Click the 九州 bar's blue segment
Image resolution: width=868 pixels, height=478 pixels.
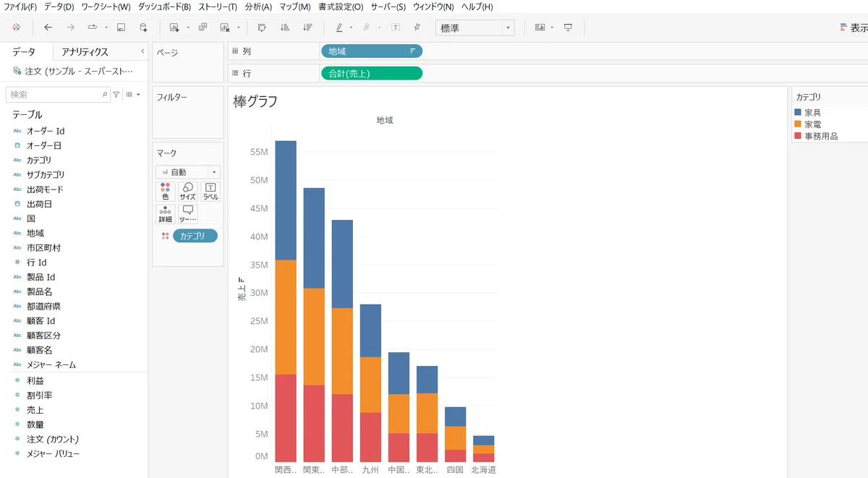point(370,330)
